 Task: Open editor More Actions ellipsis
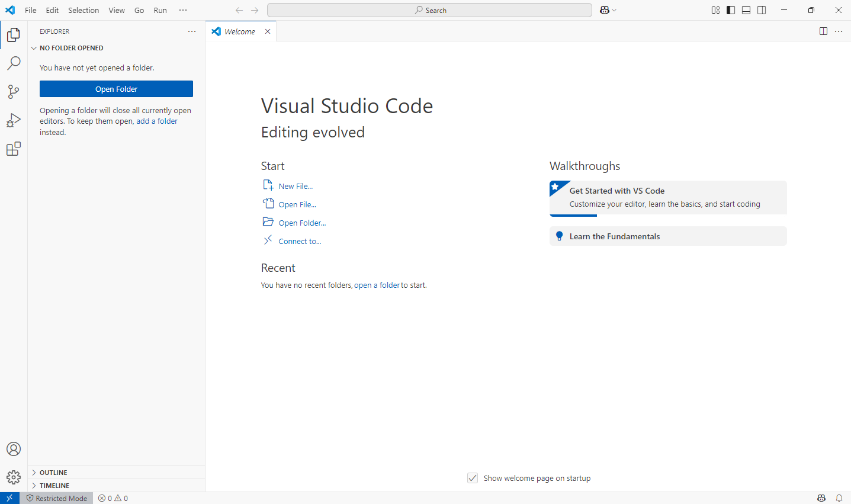839,31
